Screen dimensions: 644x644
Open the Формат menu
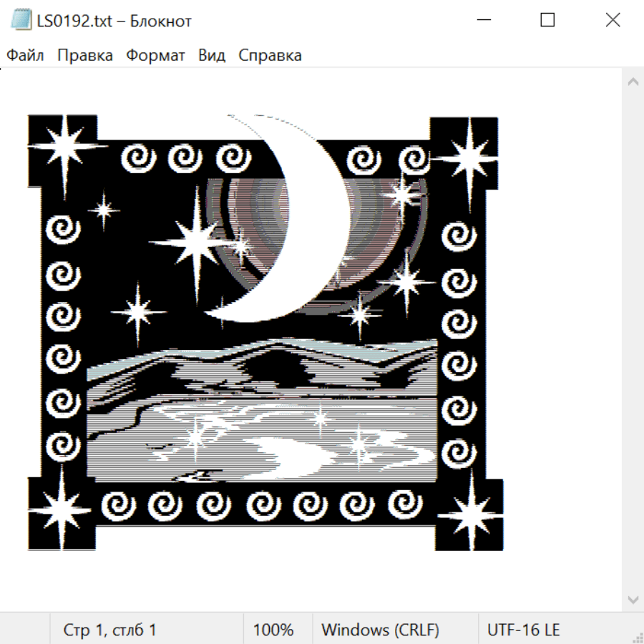pos(155,56)
